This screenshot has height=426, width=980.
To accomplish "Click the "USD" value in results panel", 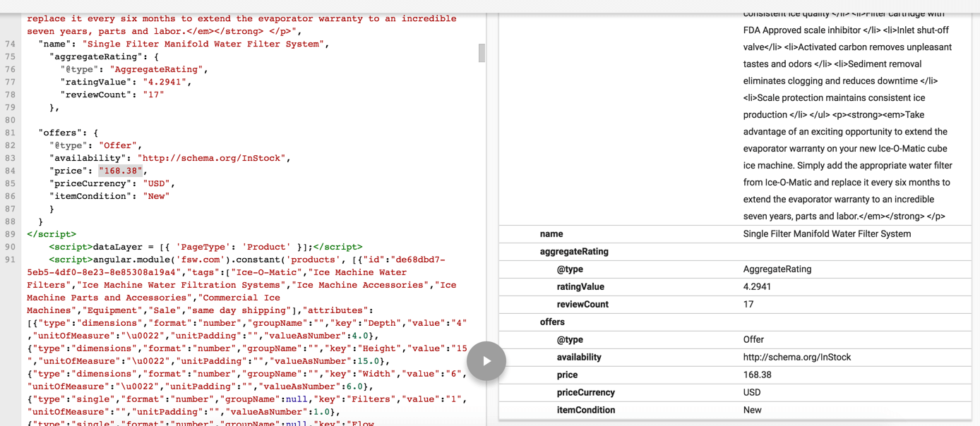I will point(753,393).
